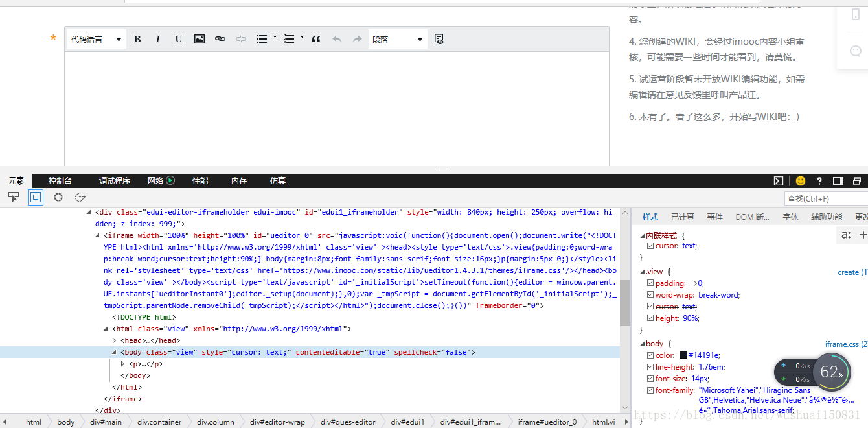Undo the last editor action
The image size is (868, 428).
tap(337, 40)
